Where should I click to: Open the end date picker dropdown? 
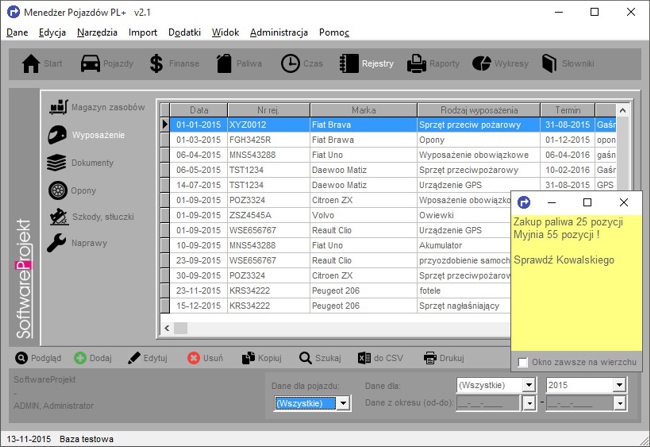(x=619, y=403)
